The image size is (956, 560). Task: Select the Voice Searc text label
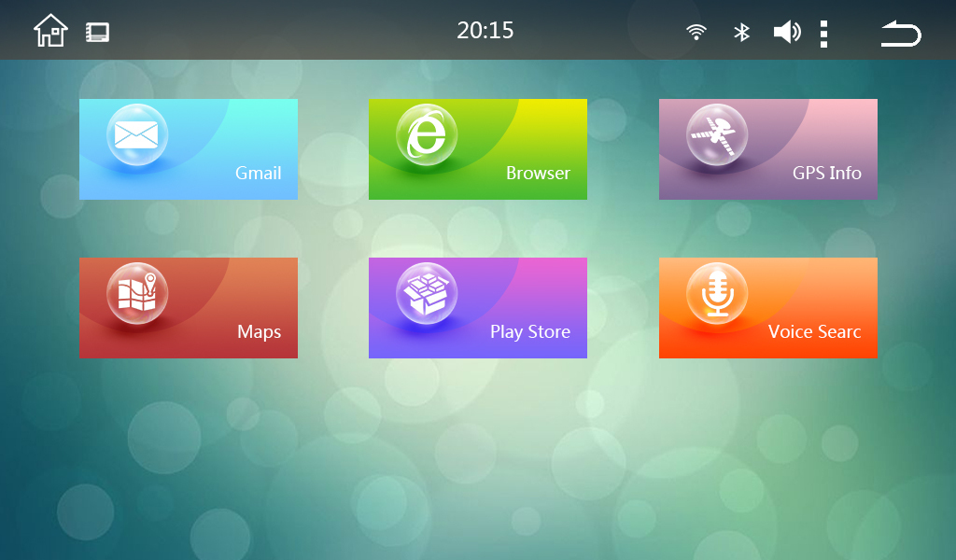(x=814, y=331)
